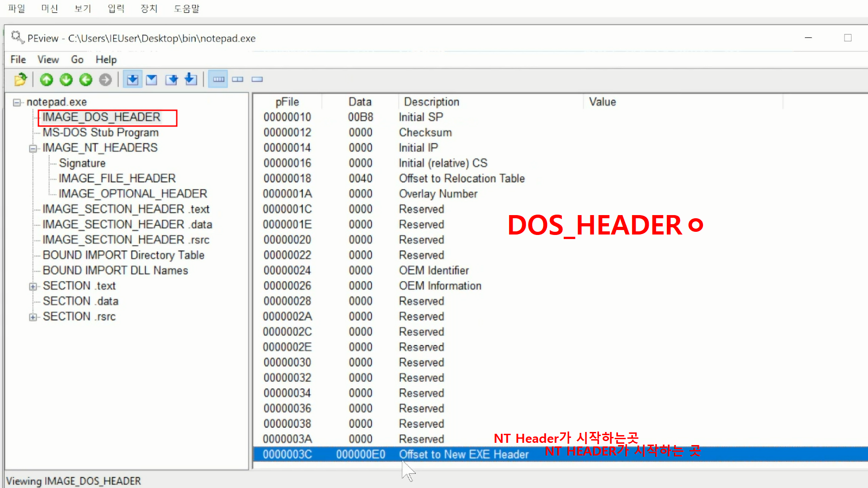The height and width of the screenshot is (488, 868).
Task: Open the 장치 VM menu
Action: click(x=149, y=9)
